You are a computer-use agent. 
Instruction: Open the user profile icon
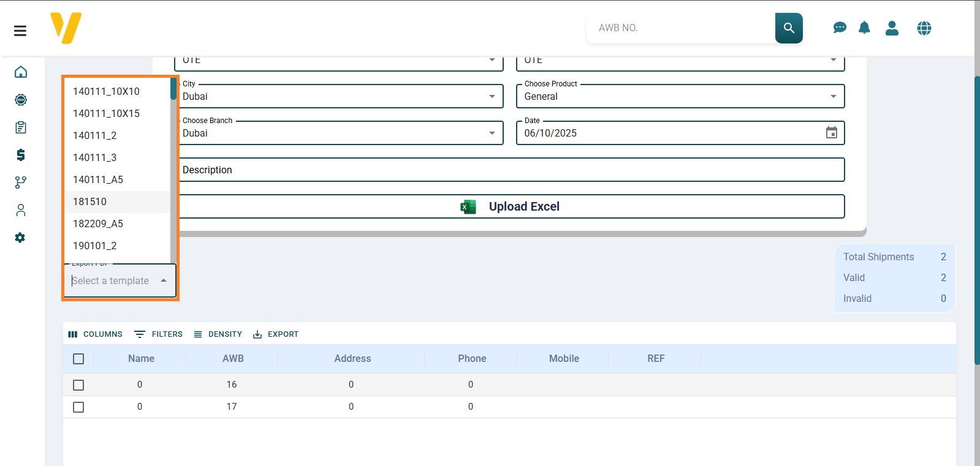(892, 28)
